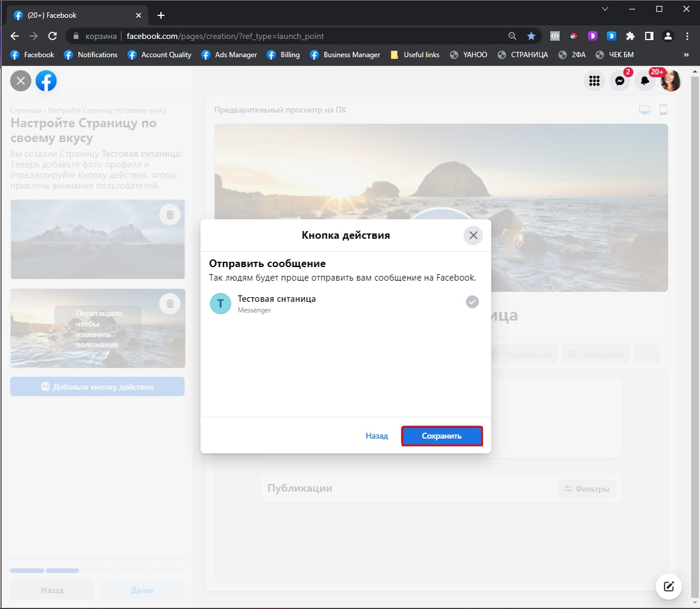The width and height of the screenshot is (700, 609).
Task: Open the 2ФА bookmark
Action: (x=572, y=55)
